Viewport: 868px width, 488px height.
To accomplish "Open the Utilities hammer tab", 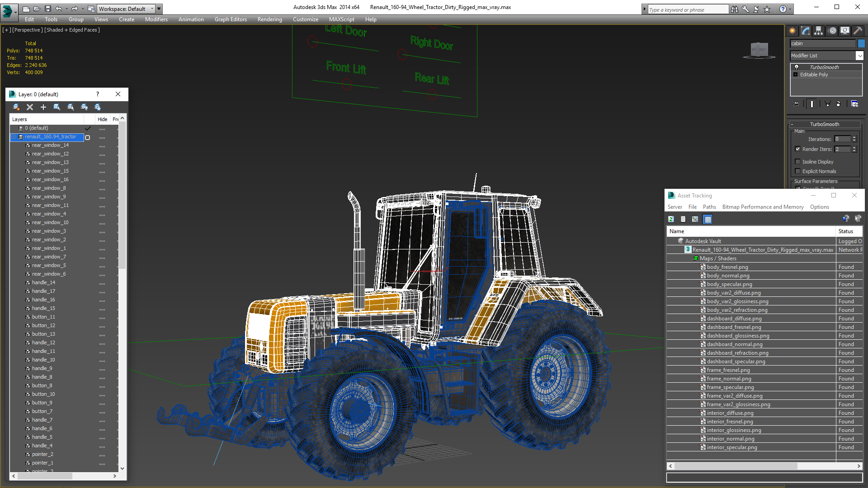I will [858, 31].
